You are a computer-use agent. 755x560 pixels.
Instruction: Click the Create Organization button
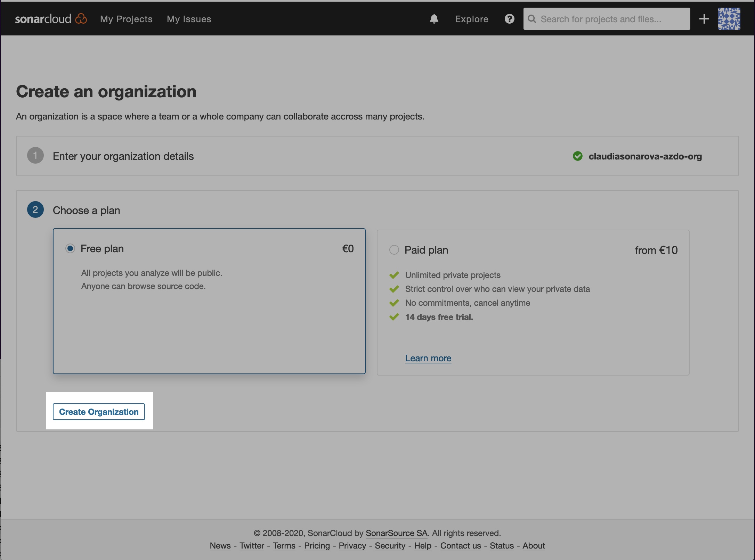99,412
